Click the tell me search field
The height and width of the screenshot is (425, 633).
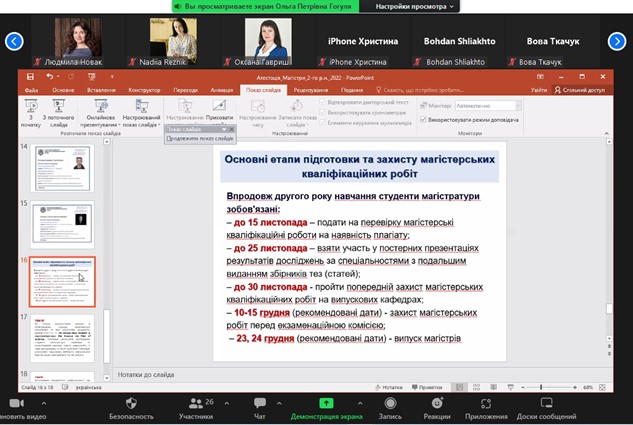tap(420, 90)
